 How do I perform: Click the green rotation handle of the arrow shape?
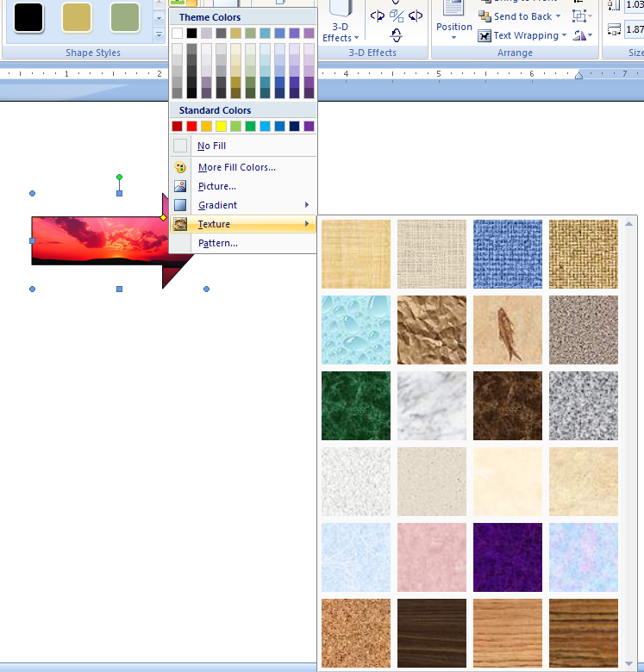(119, 177)
